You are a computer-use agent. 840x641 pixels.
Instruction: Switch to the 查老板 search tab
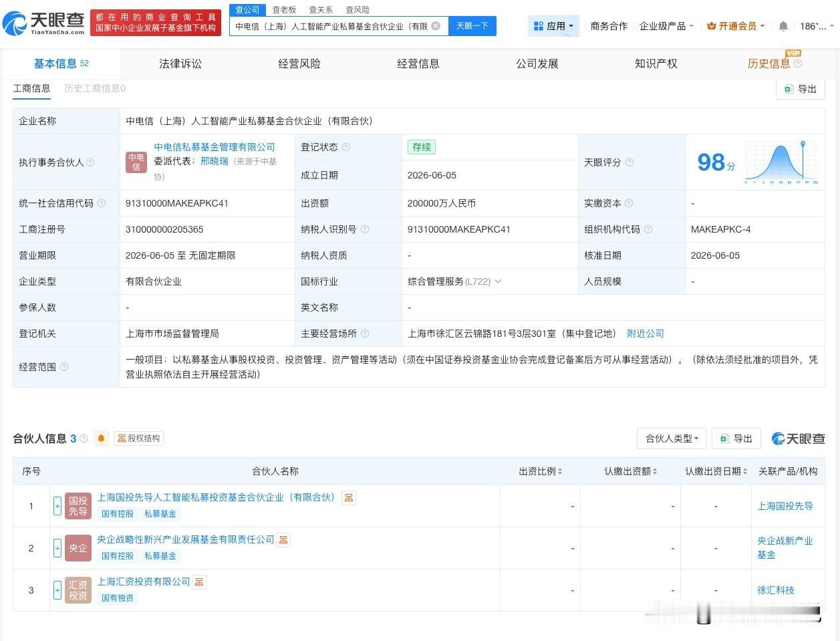284,10
